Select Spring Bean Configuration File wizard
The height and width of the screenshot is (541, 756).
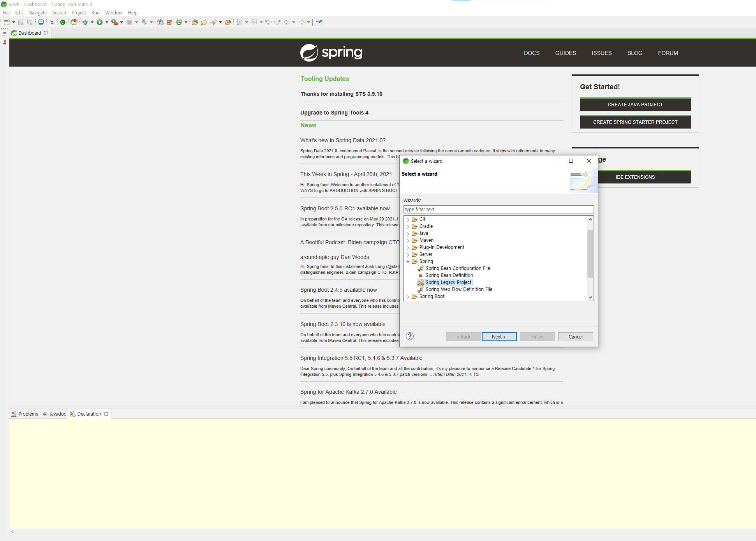coord(457,268)
